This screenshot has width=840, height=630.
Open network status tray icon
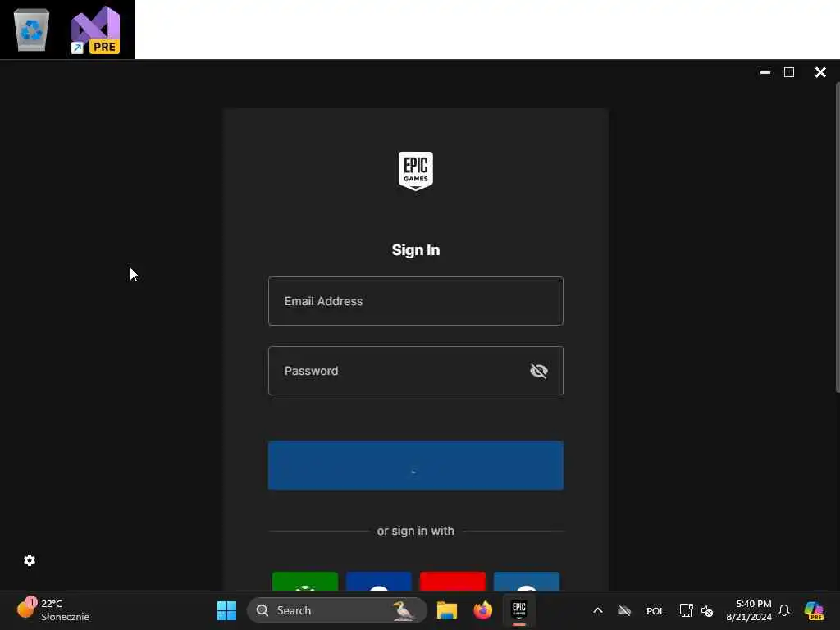pos(687,610)
